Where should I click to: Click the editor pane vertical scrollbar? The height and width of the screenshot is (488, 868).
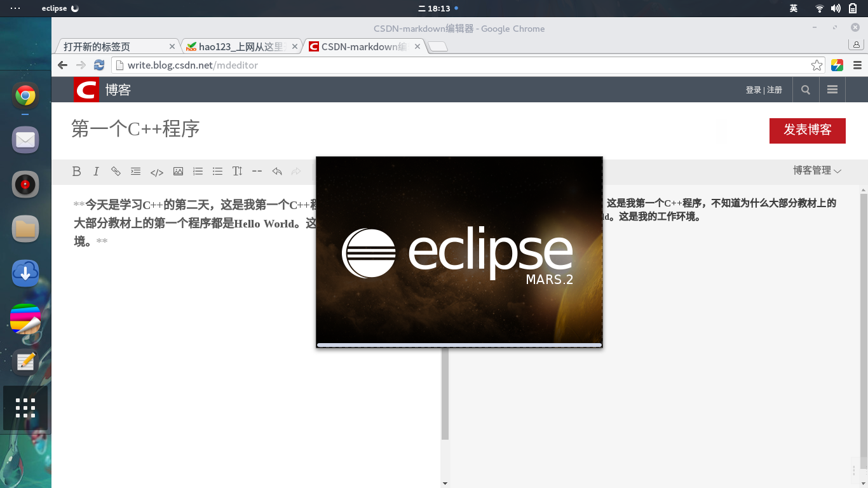(x=445, y=394)
